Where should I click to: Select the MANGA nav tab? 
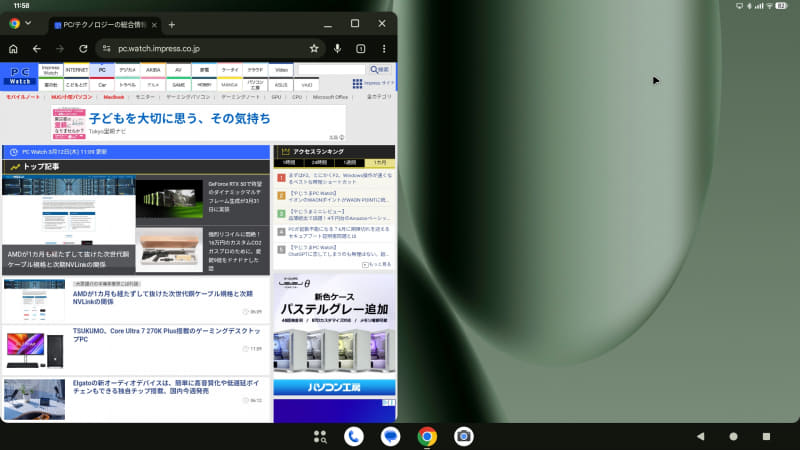click(x=230, y=85)
